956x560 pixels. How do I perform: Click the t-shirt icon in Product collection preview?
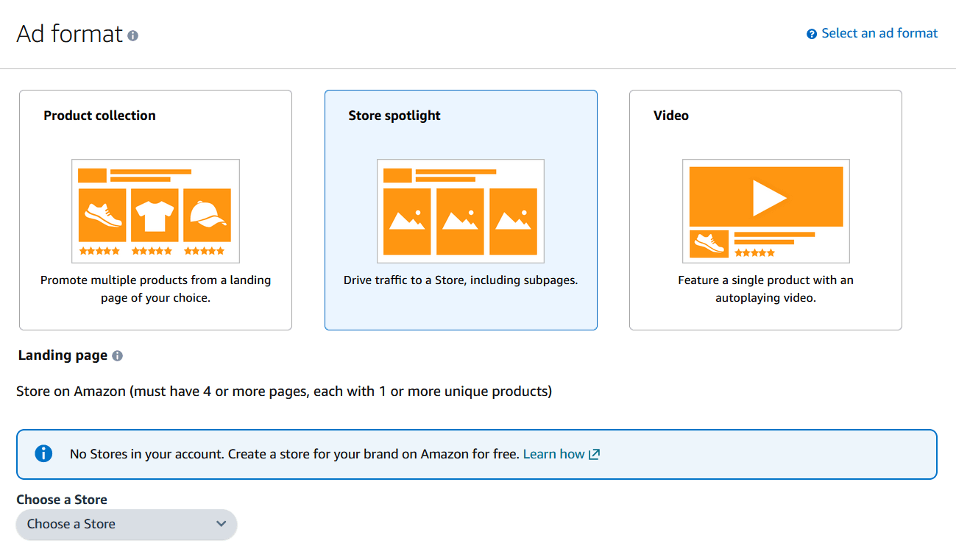pos(155,214)
